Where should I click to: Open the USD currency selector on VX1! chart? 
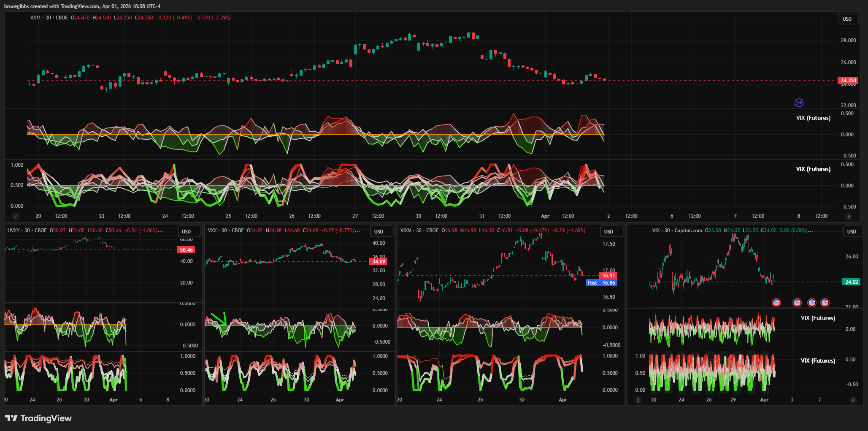tap(847, 19)
